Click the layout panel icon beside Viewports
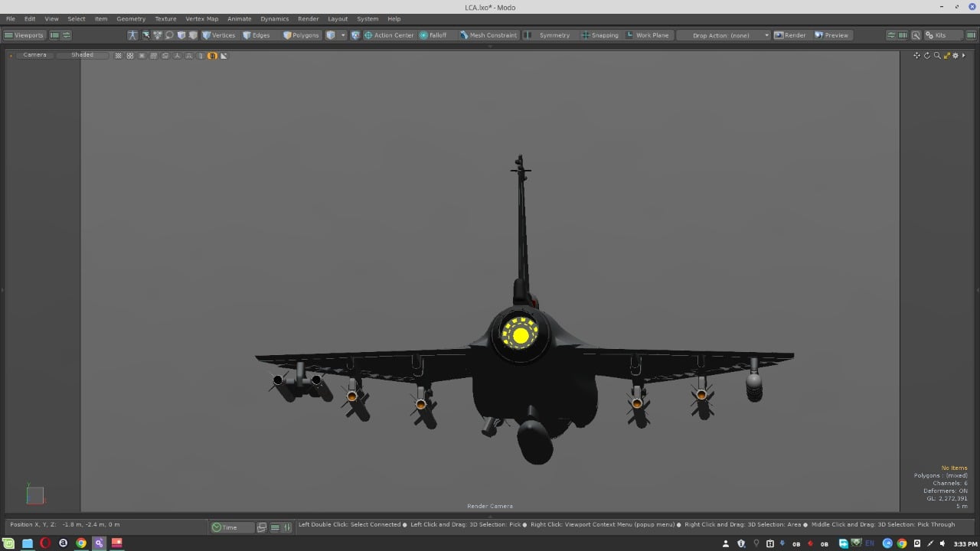Screen dimensions: 980x551 point(54,35)
